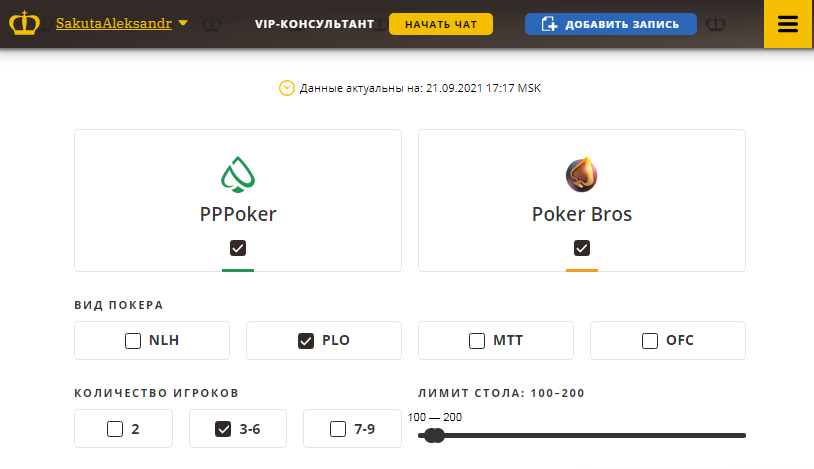
Task: Check the OFC poker type option
Action: [x=650, y=341]
